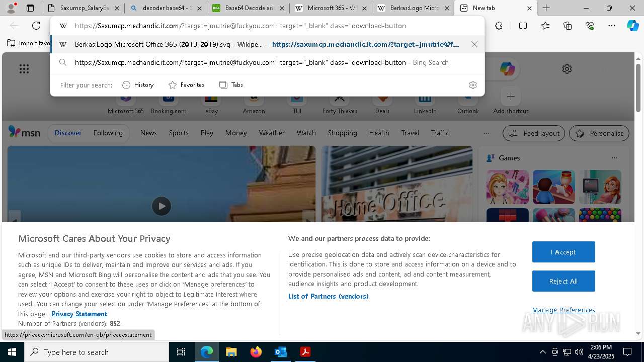Filter suggestions by Tabs
The image size is (644, 362).
pos(231,85)
